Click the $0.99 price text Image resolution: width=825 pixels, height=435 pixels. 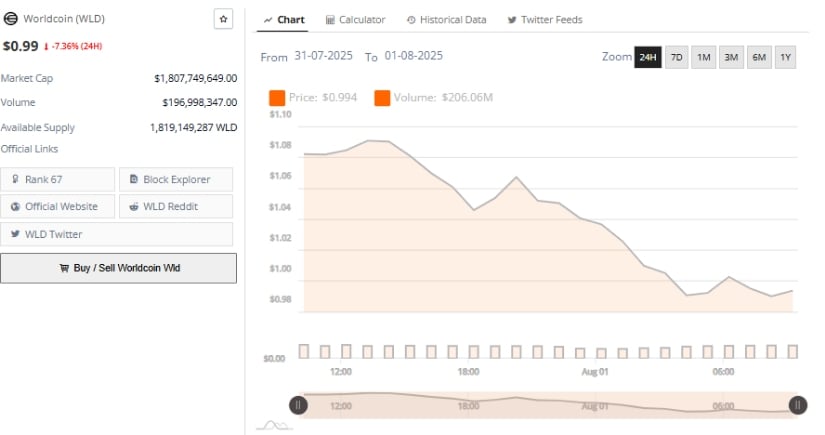[x=21, y=46]
